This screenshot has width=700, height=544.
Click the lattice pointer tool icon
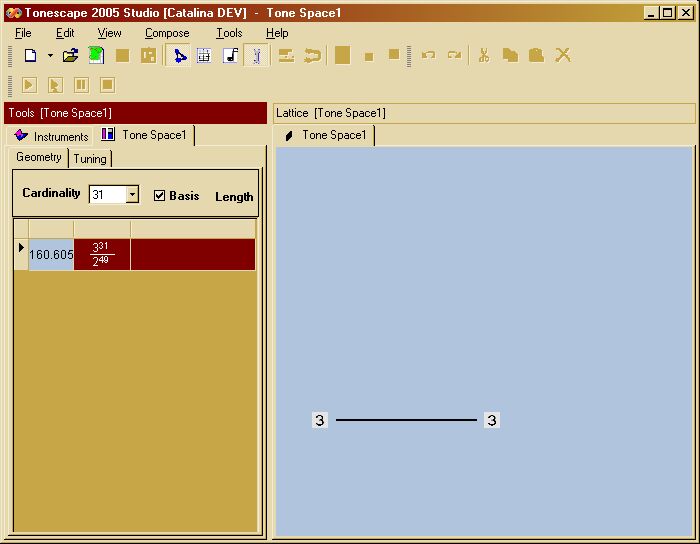[179, 56]
